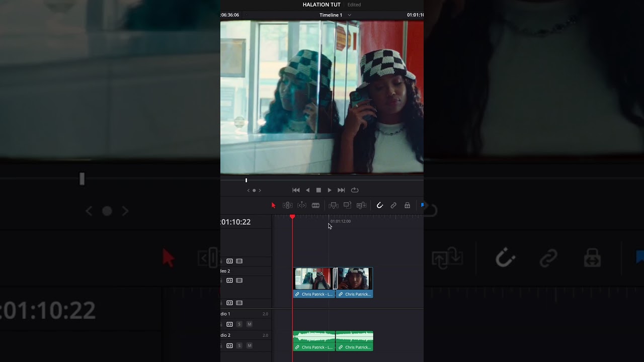Screen dimensions: 644x362
Task: Toggle the Loop playback icon
Action: point(355,190)
